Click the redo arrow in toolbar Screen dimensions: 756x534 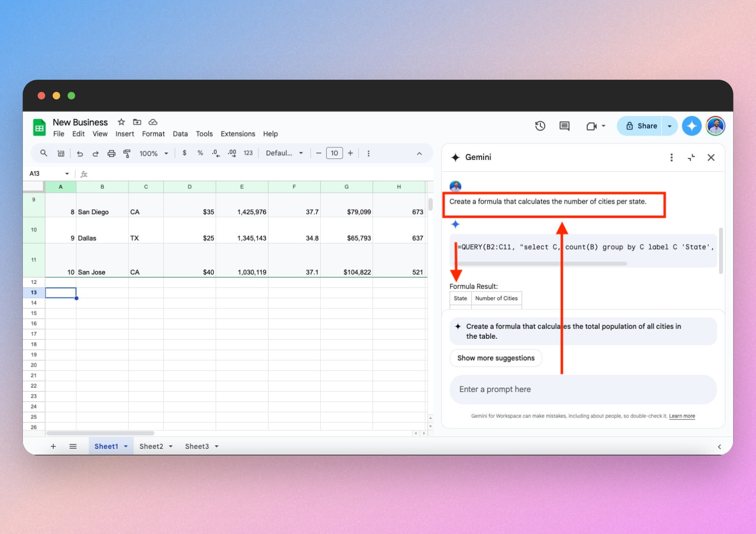point(95,153)
